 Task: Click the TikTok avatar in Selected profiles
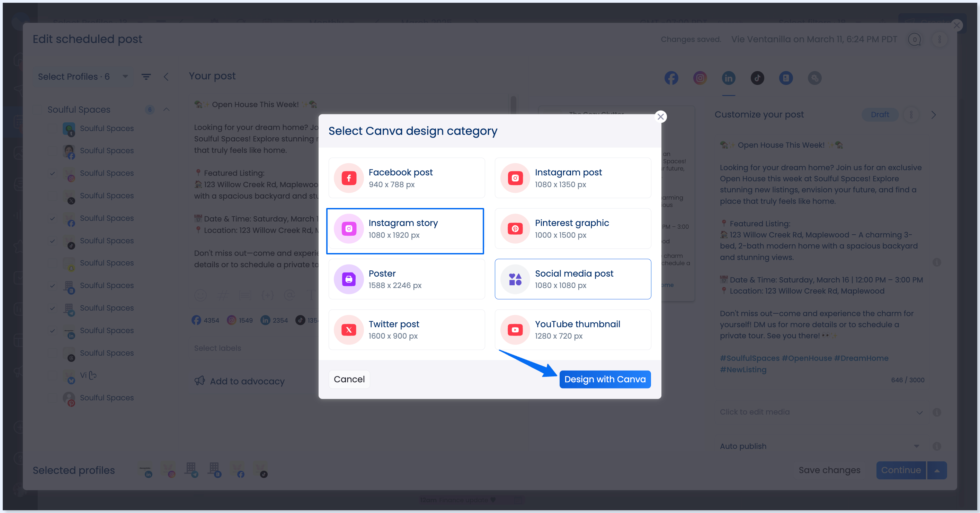(261, 471)
